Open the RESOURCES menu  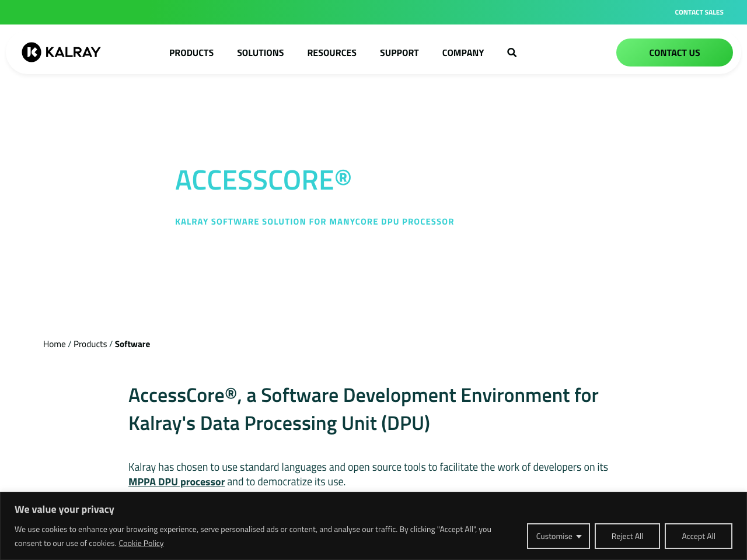coord(331,52)
